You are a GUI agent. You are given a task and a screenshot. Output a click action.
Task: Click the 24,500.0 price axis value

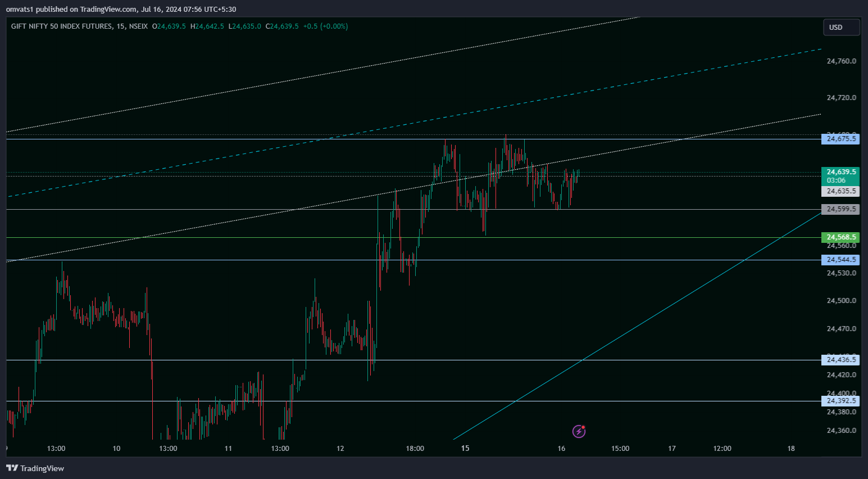click(x=841, y=301)
